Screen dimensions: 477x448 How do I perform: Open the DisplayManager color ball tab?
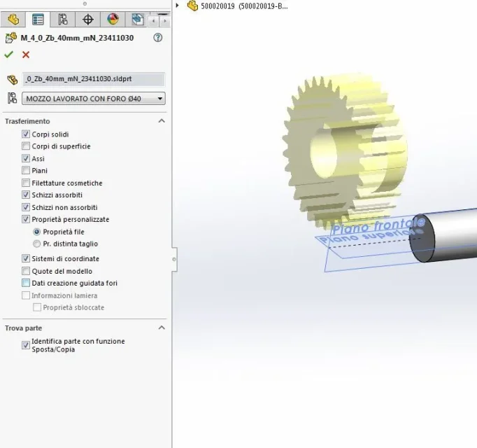coord(113,20)
